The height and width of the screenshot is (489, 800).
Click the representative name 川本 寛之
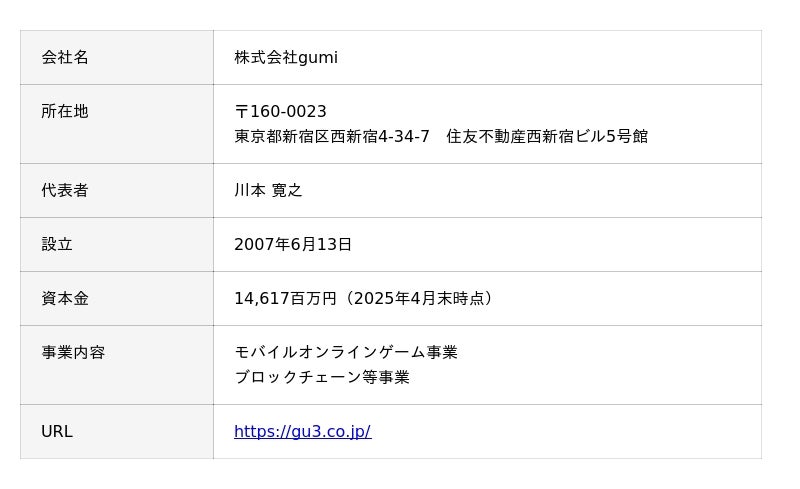pyautogui.click(x=268, y=190)
